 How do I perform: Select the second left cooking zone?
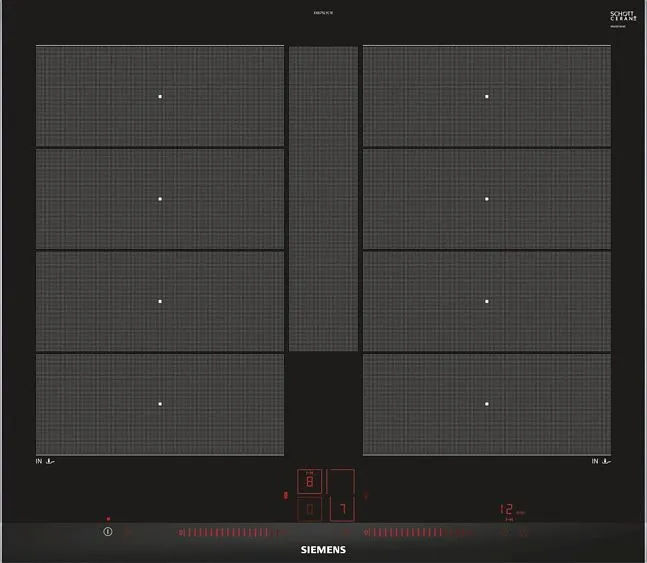pyautogui.click(x=160, y=199)
